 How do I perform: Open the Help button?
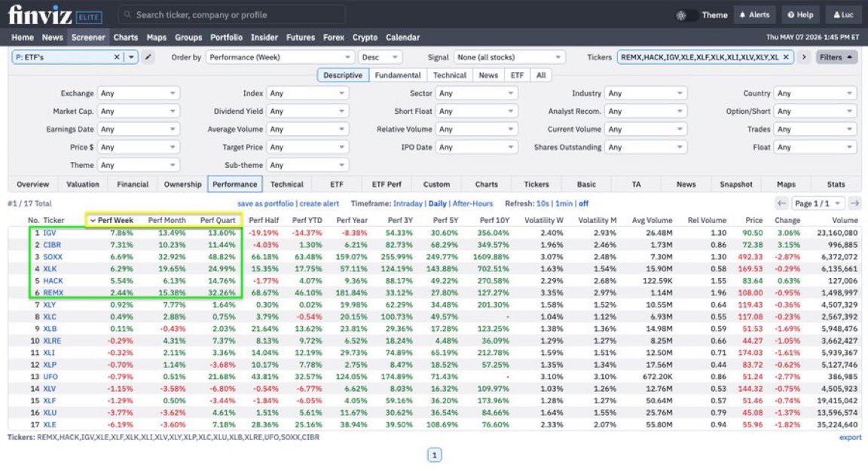[x=800, y=15]
